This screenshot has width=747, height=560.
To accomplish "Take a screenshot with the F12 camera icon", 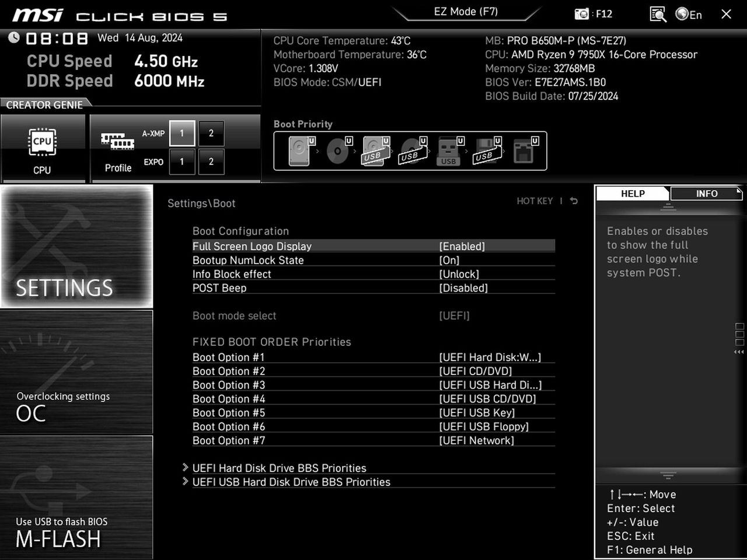I will tap(582, 14).
